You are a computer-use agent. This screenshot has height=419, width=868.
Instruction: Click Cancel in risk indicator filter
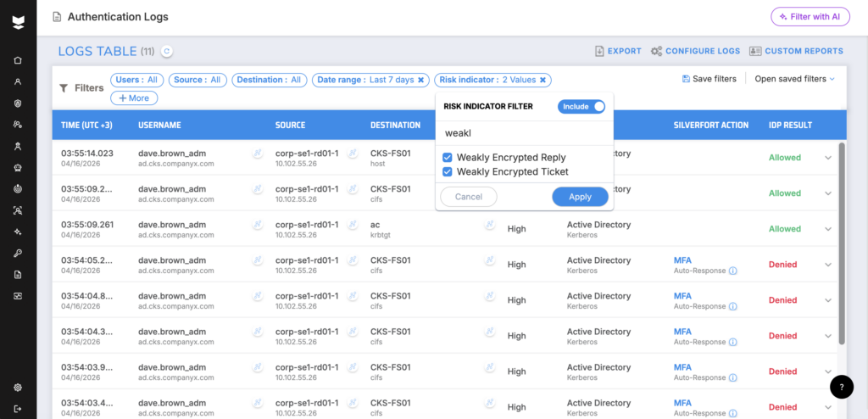click(x=468, y=197)
